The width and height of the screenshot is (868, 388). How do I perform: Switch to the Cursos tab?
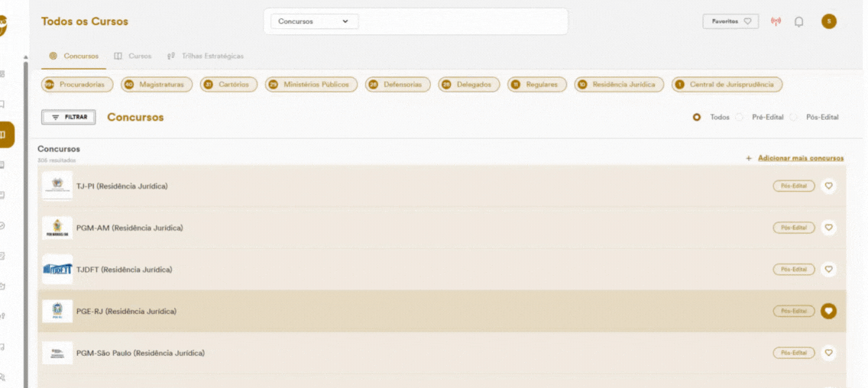pyautogui.click(x=133, y=56)
